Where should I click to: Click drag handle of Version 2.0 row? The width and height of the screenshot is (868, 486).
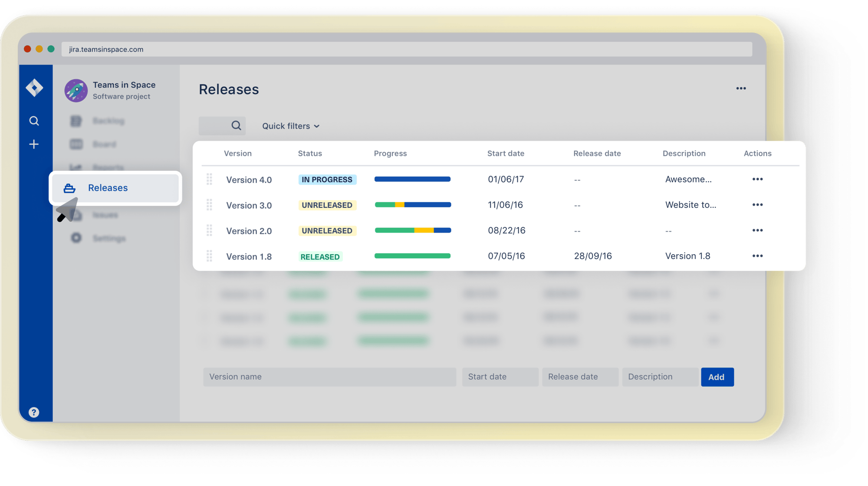point(209,230)
